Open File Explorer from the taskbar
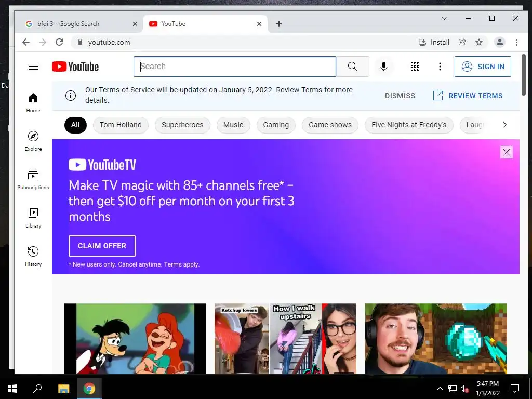Image resolution: width=532 pixels, height=399 pixels. pos(63,389)
